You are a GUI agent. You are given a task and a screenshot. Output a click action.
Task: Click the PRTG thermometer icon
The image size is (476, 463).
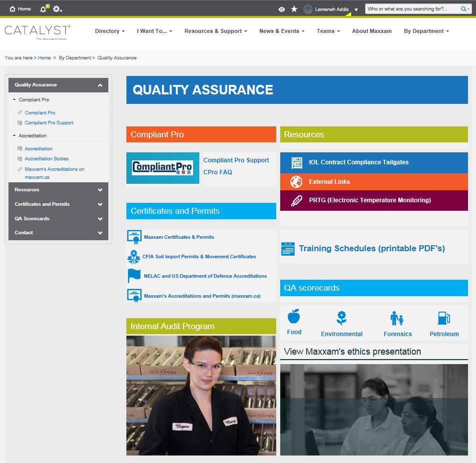point(297,201)
